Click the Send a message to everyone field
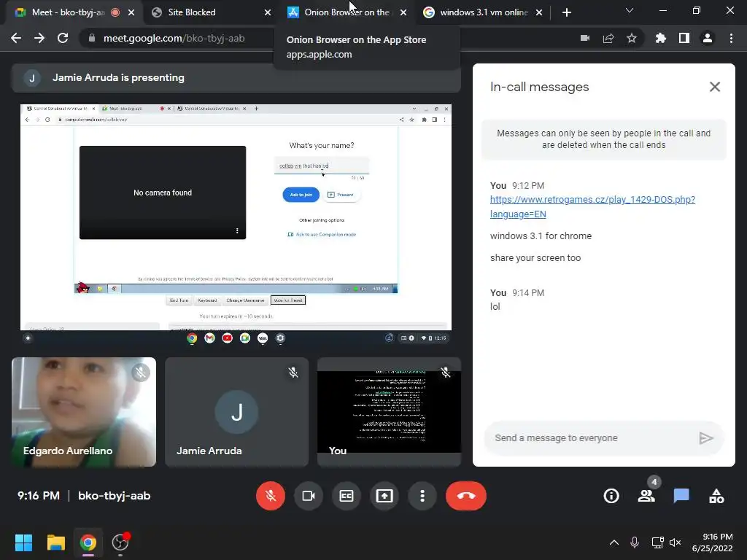 coord(591,437)
